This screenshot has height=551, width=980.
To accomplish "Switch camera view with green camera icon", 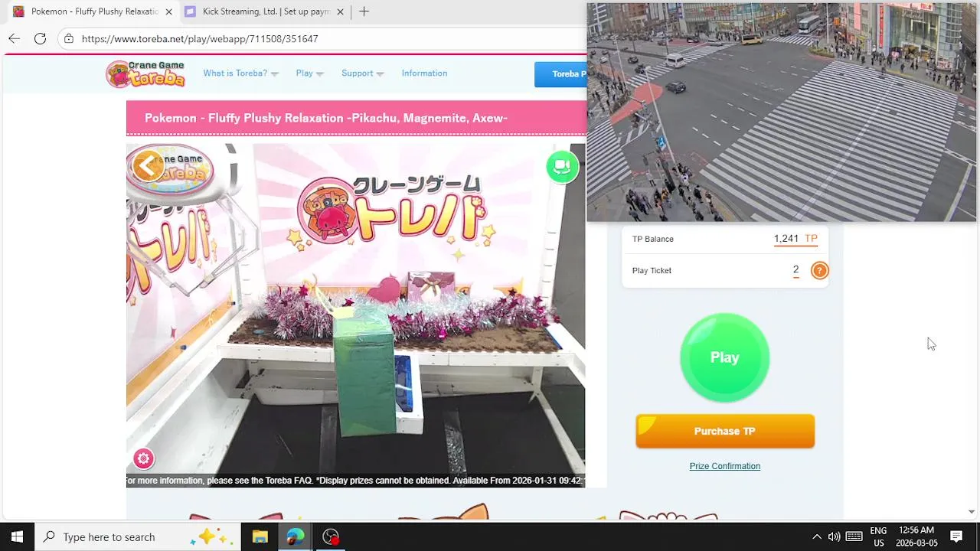I will point(562,167).
